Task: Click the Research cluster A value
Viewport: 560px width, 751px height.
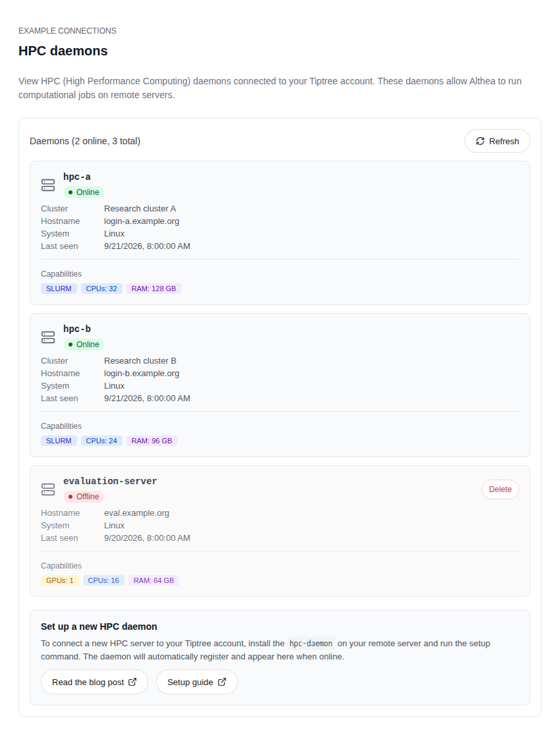Action: 140,209
